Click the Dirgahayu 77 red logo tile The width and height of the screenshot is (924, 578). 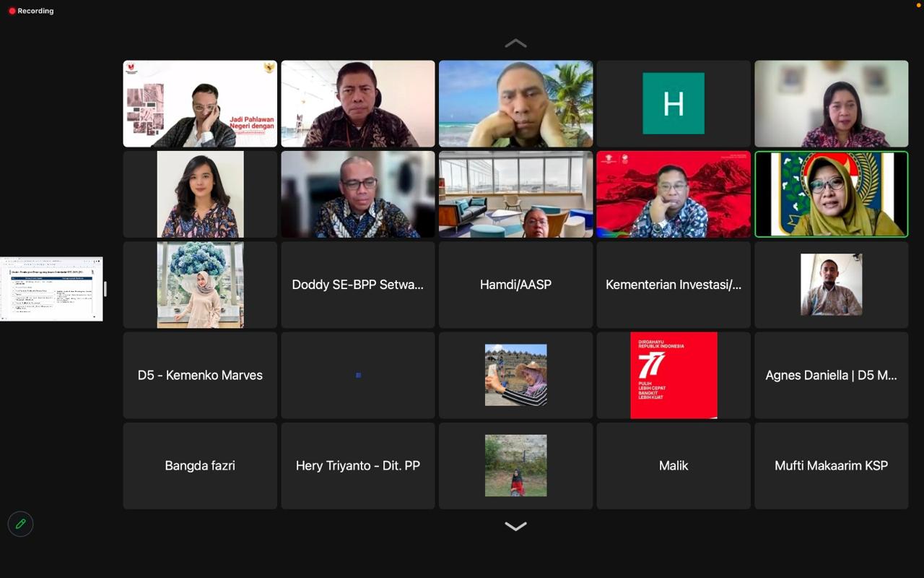(673, 375)
